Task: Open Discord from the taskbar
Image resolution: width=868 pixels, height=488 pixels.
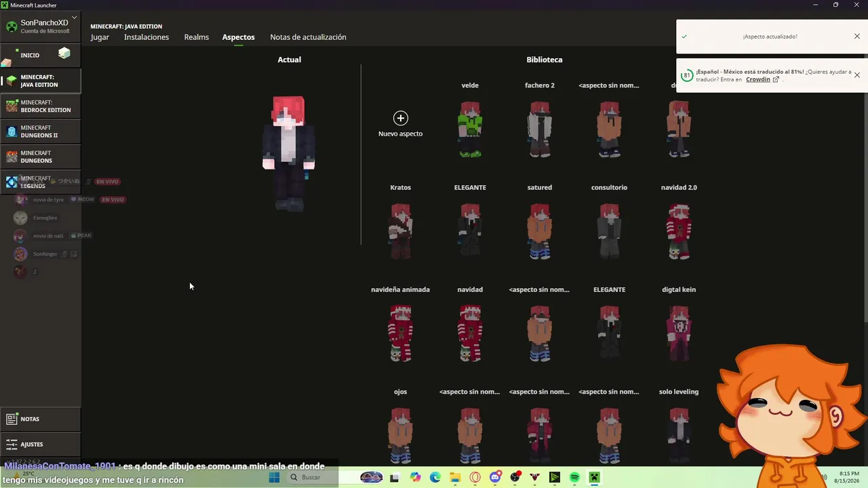Action: click(495, 477)
